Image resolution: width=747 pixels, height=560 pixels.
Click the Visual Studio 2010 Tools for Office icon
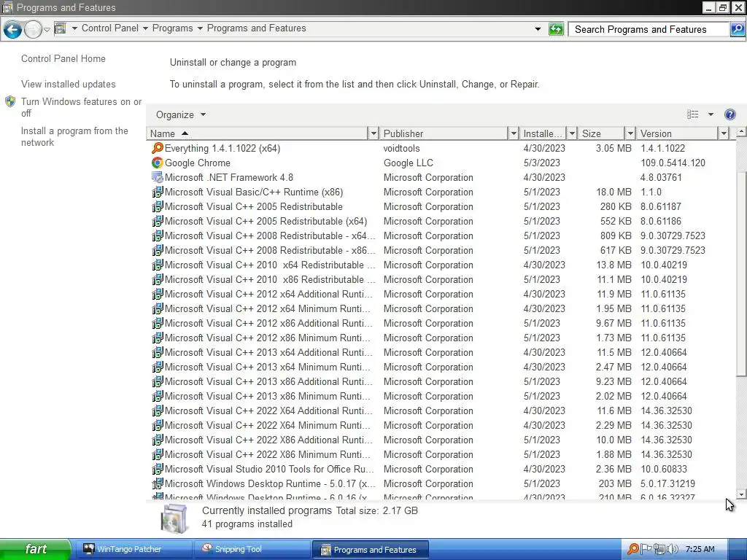(x=158, y=469)
